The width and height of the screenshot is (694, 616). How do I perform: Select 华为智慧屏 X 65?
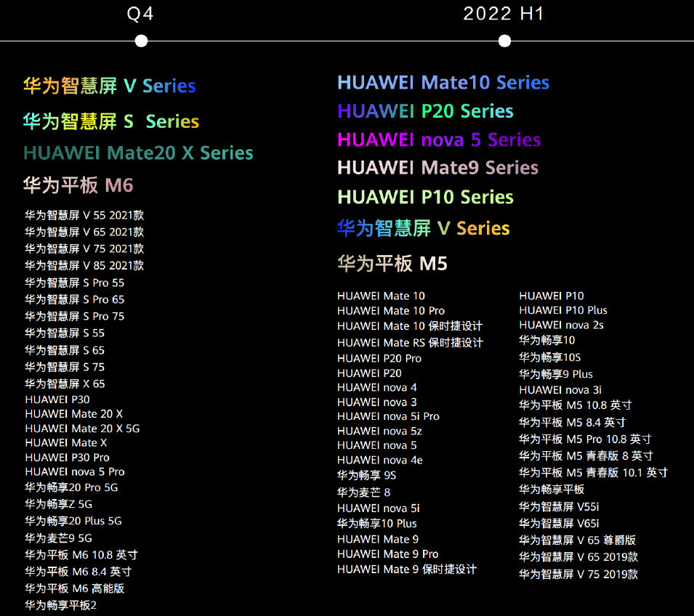(65, 384)
